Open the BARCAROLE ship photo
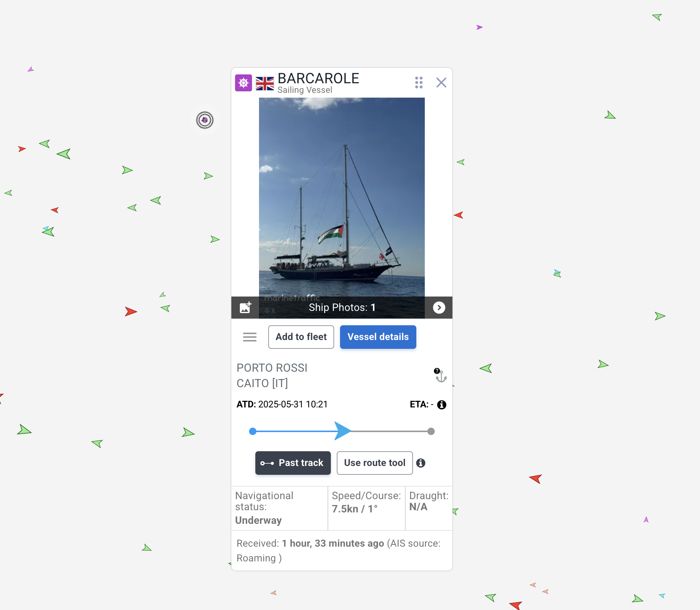This screenshot has height=610, width=700. pos(342,197)
